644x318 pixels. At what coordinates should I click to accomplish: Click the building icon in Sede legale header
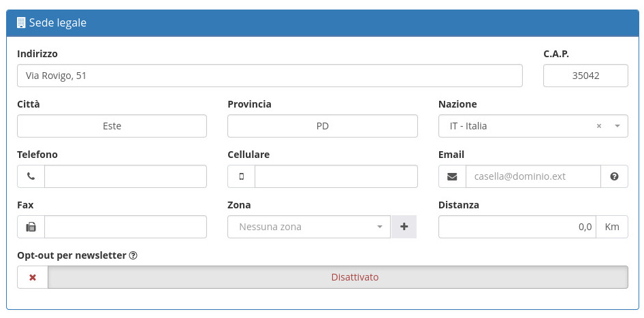tap(21, 22)
